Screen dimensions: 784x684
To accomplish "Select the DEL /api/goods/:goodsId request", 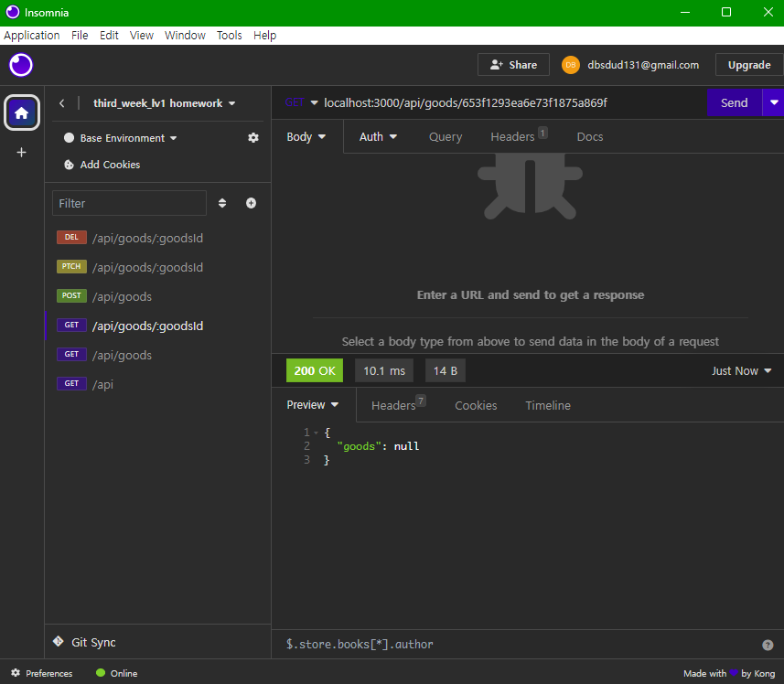I will [x=157, y=238].
